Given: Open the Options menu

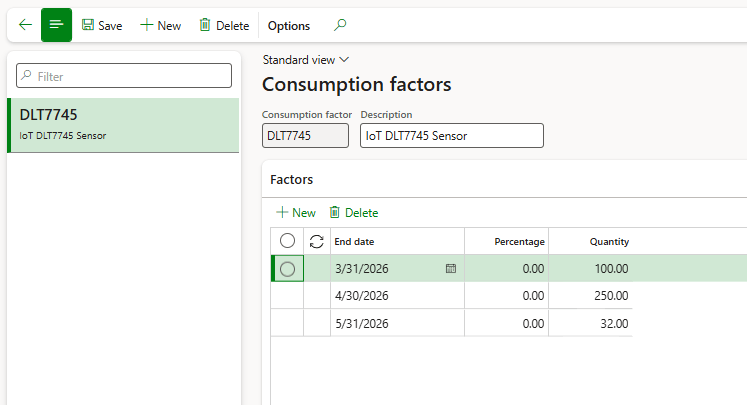Looking at the screenshot, I should tap(289, 25).
